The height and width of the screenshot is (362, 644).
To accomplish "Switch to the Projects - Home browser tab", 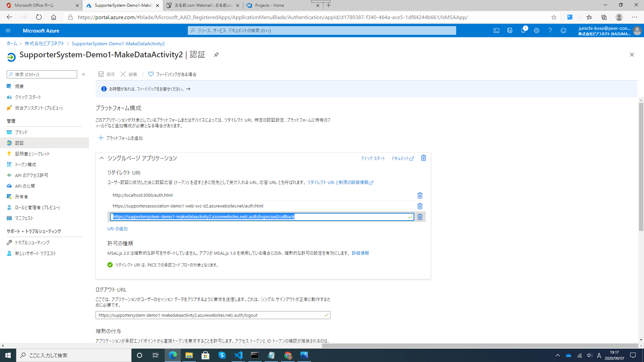I will (x=282, y=5).
